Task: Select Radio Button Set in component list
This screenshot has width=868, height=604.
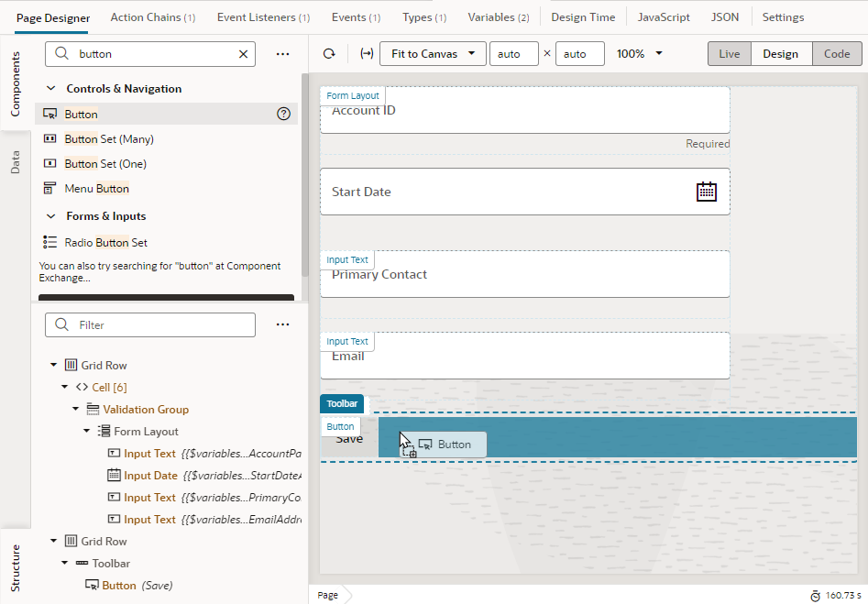Action: 166,242
